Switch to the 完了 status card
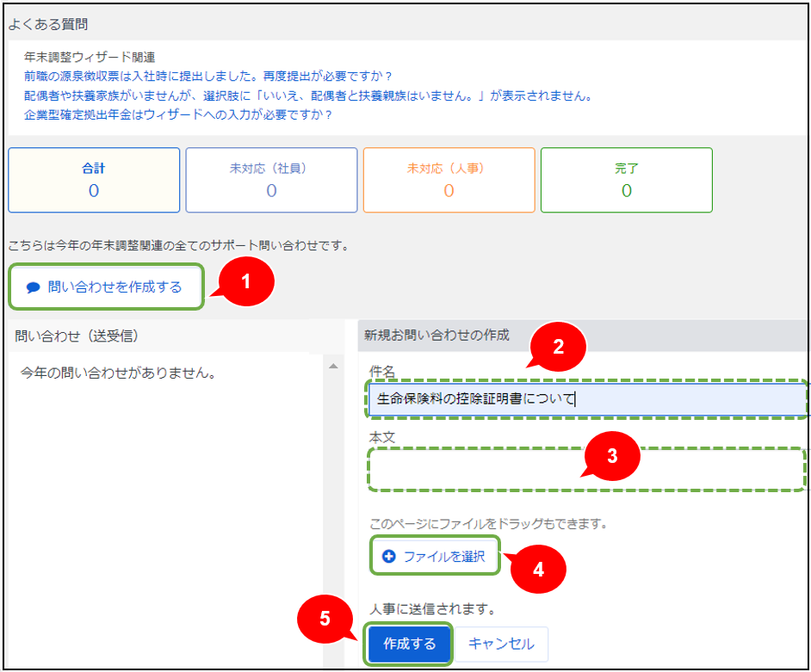The image size is (811, 672). click(626, 180)
